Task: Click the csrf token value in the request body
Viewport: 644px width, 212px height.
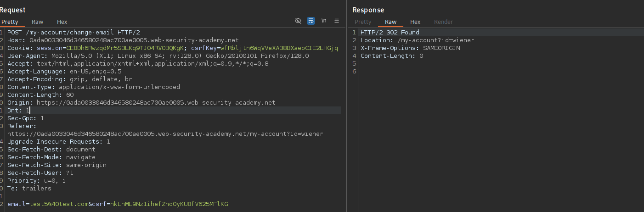Action: coord(169,204)
